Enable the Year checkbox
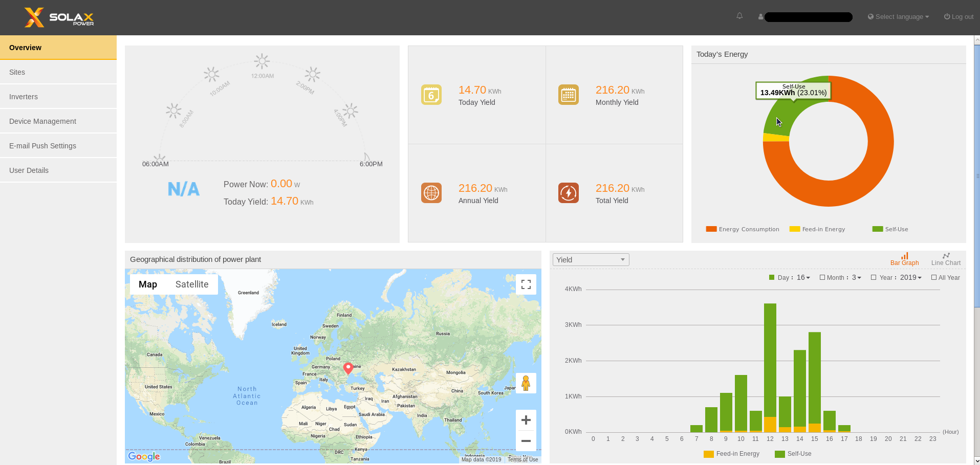The image size is (980, 465). (x=874, y=277)
